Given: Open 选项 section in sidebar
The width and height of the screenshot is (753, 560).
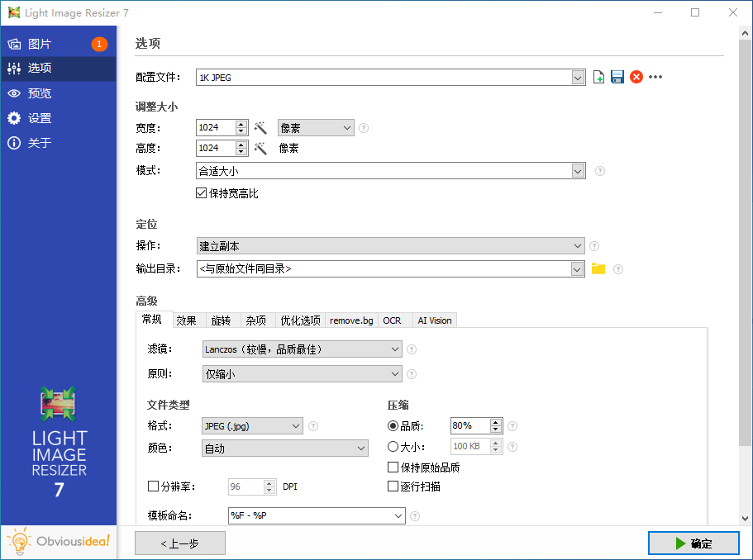Looking at the screenshot, I should pyautogui.click(x=58, y=68).
